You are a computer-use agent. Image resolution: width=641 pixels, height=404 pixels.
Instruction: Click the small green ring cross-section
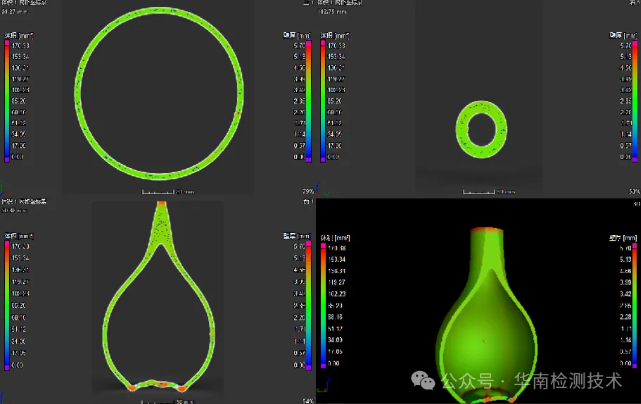click(x=481, y=128)
